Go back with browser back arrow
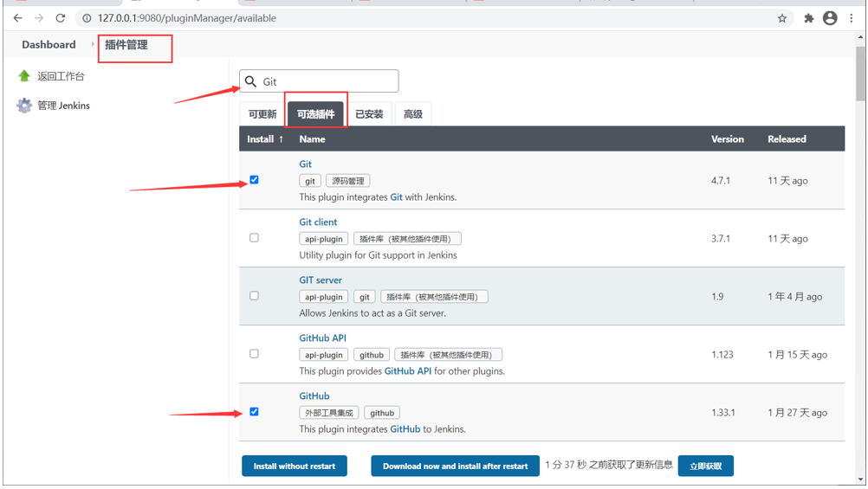Viewport: 868px width, 489px height. pyautogui.click(x=17, y=18)
